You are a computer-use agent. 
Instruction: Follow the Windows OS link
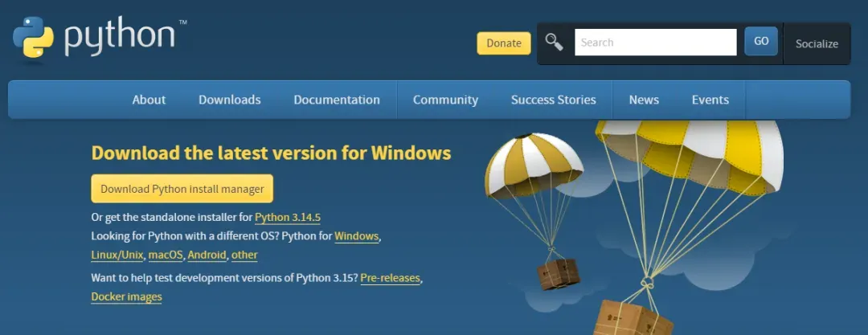pyautogui.click(x=357, y=236)
